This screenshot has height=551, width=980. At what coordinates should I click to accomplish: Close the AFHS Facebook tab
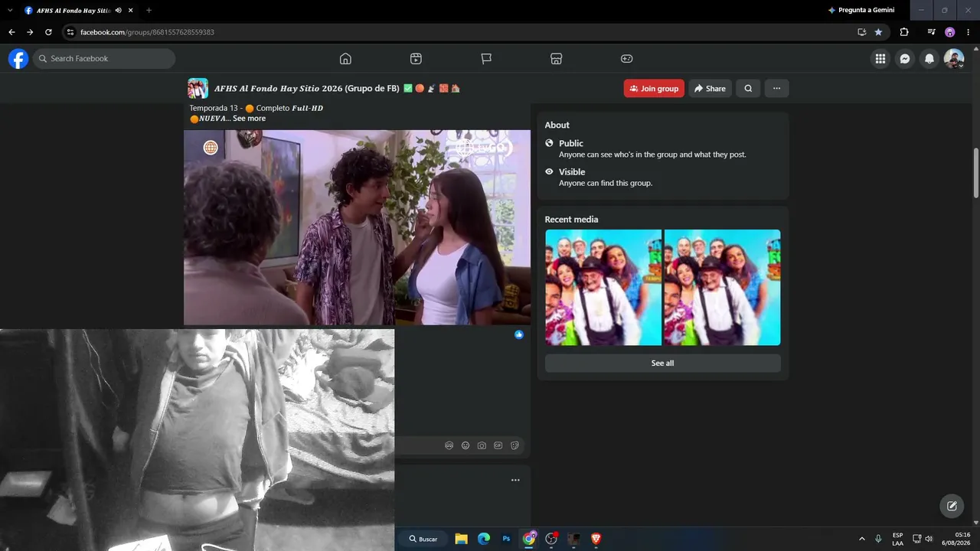pos(131,11)
